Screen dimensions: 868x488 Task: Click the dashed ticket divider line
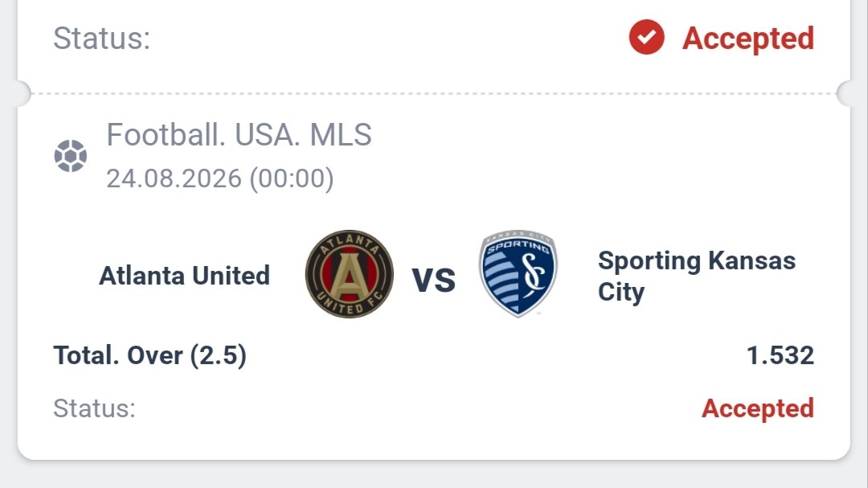pyautogui.click(x=433, y=93)
